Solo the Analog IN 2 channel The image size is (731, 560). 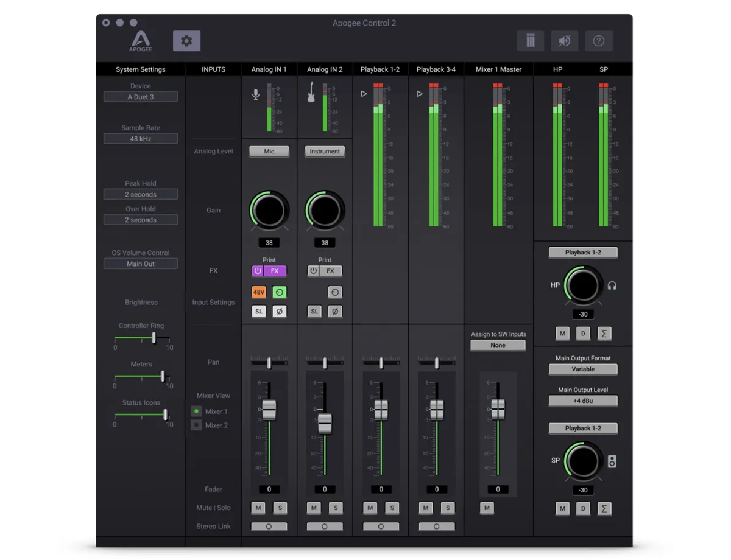tap(336, 508)
